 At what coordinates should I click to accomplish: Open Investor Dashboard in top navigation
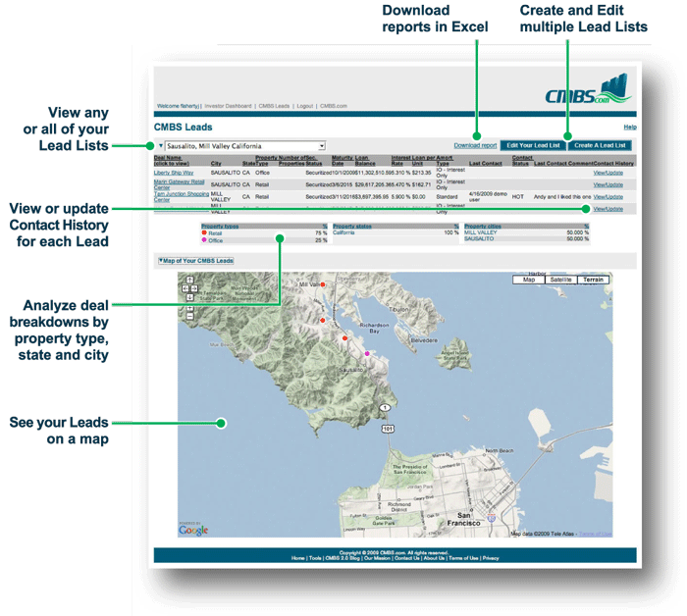coord(228,106)
